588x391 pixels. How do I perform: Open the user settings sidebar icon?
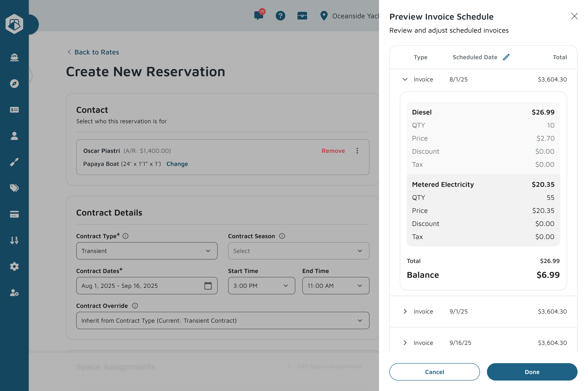point(14,292)
